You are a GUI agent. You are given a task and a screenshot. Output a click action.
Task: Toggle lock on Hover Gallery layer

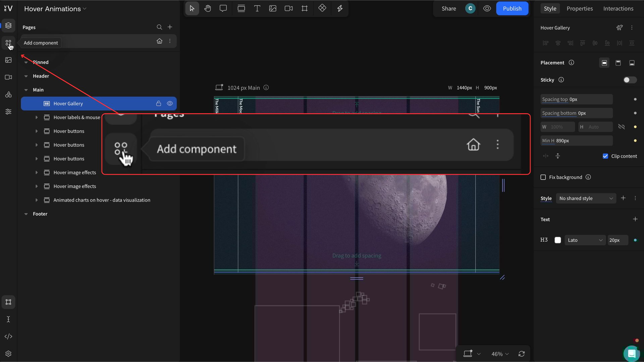(x=159, y=103)
